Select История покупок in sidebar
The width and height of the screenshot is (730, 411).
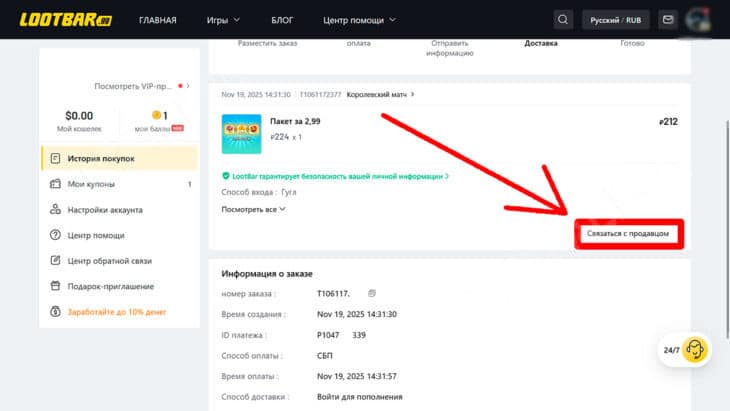coord(100,158)
